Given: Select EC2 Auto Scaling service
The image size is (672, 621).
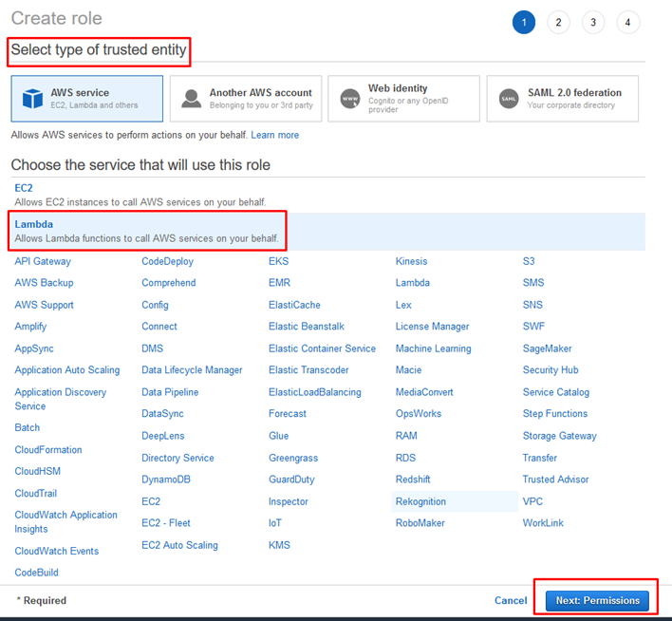Looking at the screenshot, I should click(x=180, y=545).
